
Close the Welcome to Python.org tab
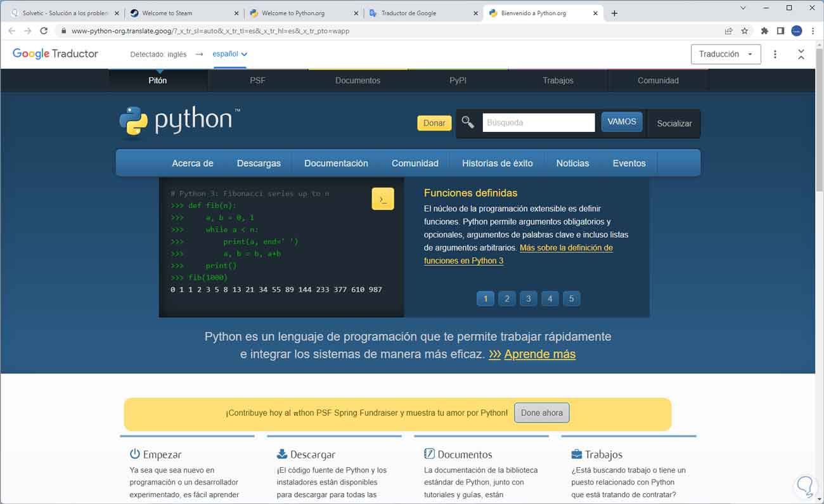click(356, 13)
